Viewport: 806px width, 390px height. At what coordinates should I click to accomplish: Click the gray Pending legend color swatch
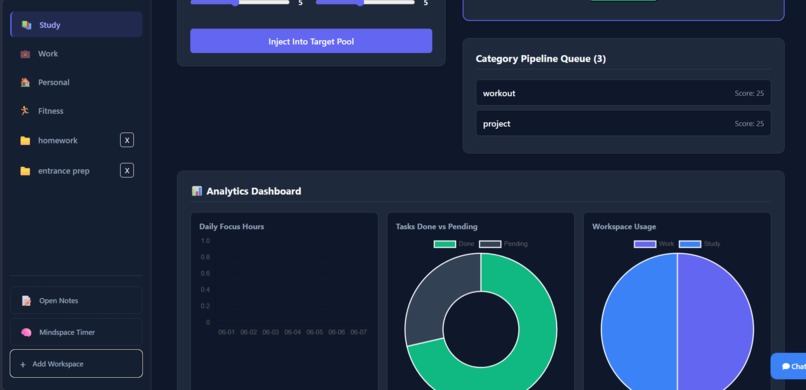tap(490, 244)
